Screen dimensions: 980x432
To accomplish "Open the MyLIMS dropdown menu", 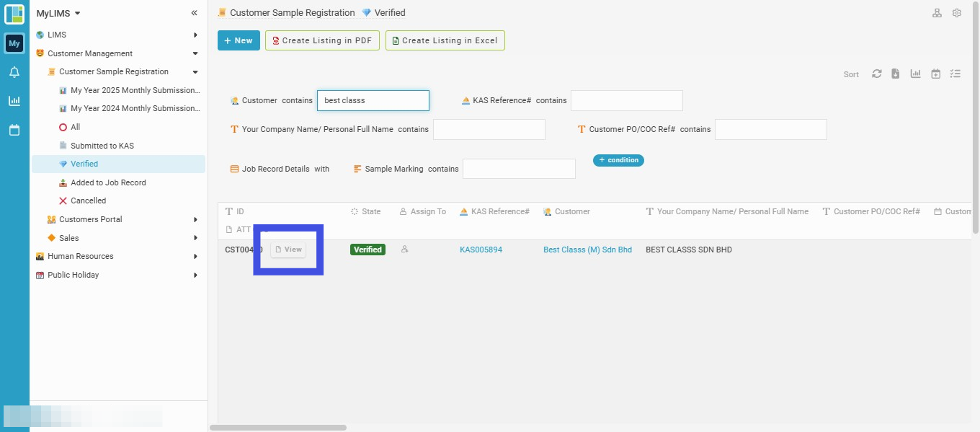I will click(x=58, y=13).
